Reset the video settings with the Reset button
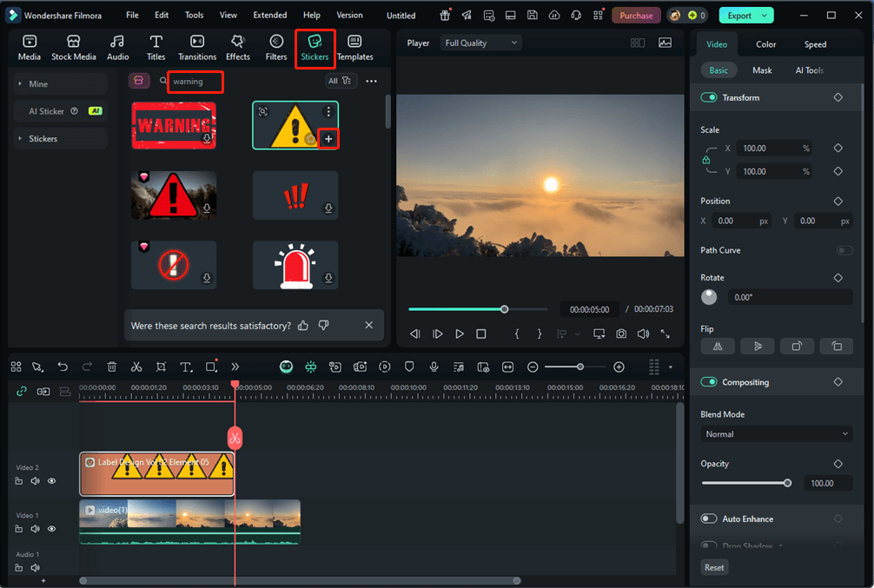874x588 pixels. (x=714, y=567)
